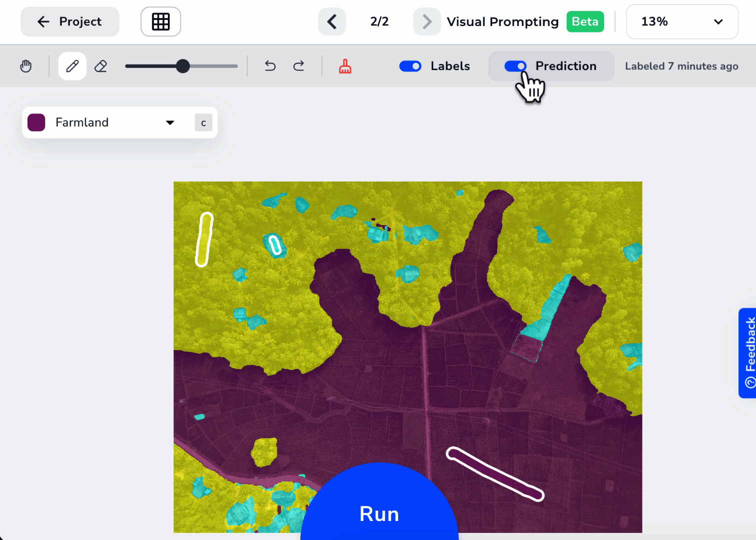Go to previous image with left chevron
This screenshot has height=540, width=756.
[332, 21]
